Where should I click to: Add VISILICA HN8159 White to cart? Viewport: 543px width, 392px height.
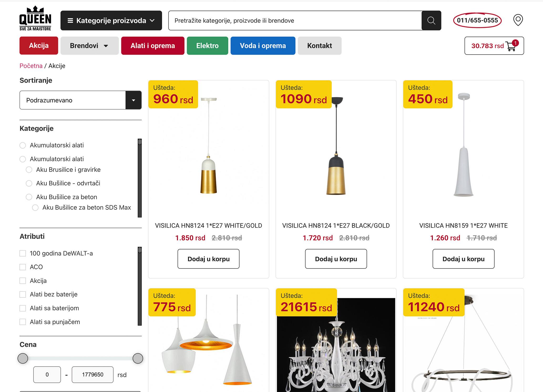point(463,259)
